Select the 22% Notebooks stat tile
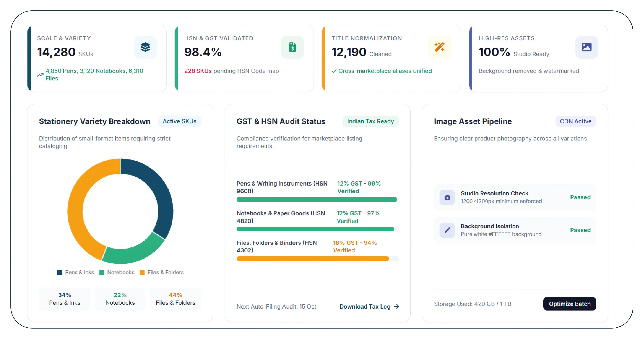 pos(120,299)
